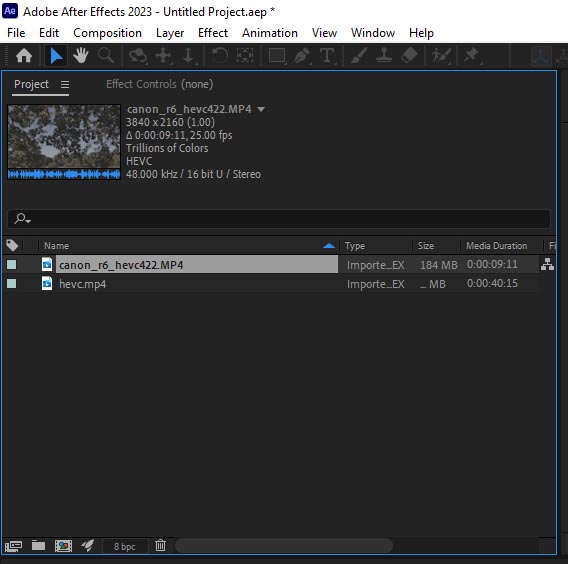This screenshot has height=564, width=568.
Task: Open the View menu
Action: (x=324, y=33)
